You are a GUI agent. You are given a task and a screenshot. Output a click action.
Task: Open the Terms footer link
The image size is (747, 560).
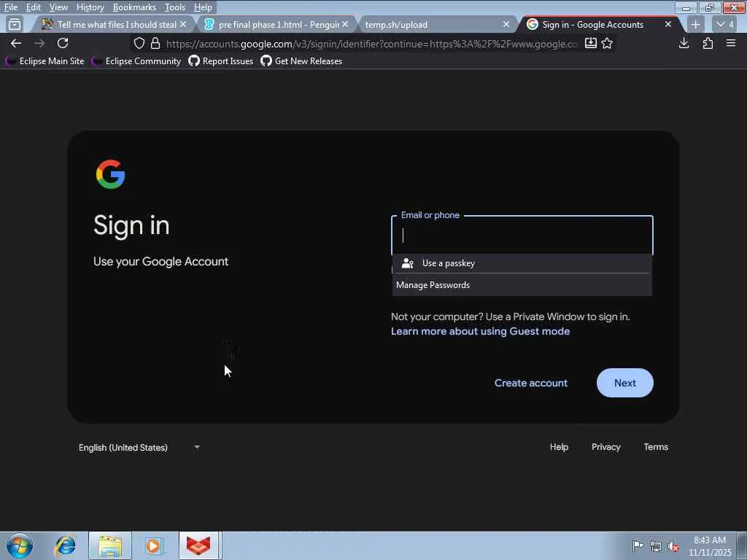click(656, 447)
